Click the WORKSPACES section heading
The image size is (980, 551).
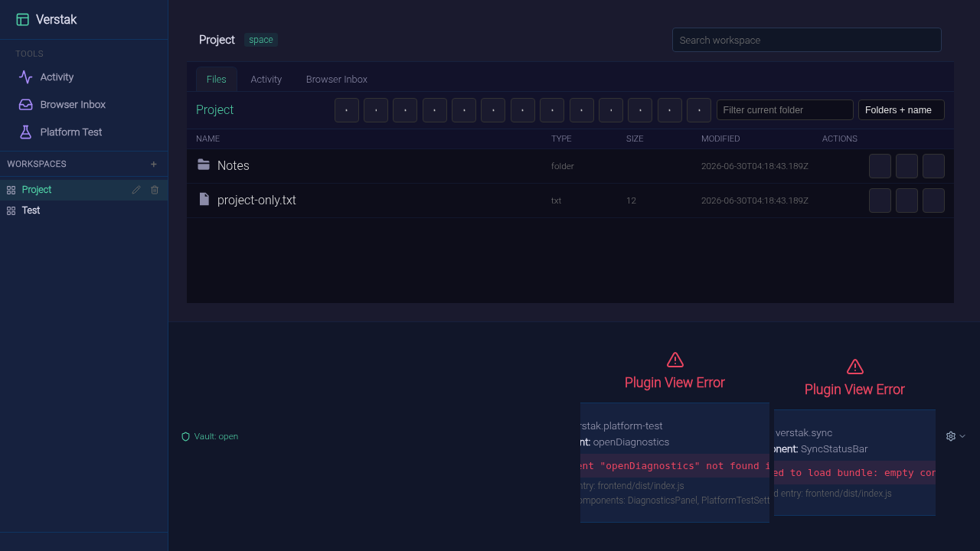tap(37, 165)
